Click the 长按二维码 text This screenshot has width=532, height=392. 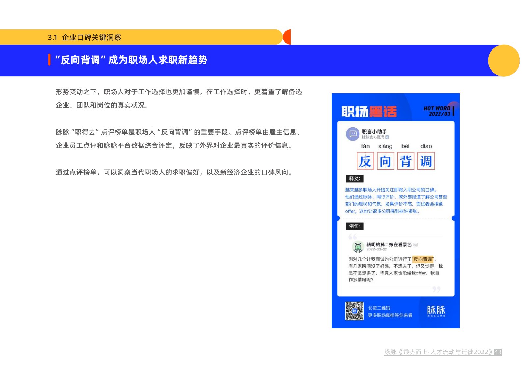tap(379, 308)
